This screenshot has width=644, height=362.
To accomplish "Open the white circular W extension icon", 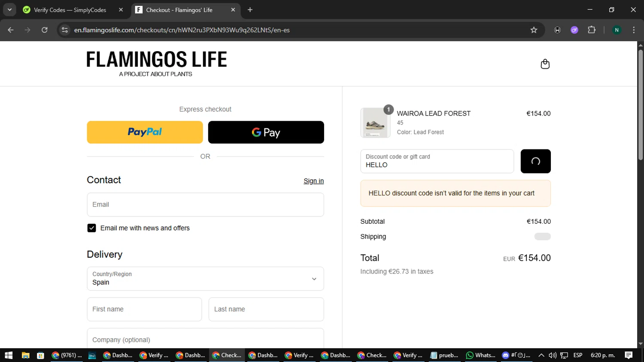I will click(x=557, y=30).
